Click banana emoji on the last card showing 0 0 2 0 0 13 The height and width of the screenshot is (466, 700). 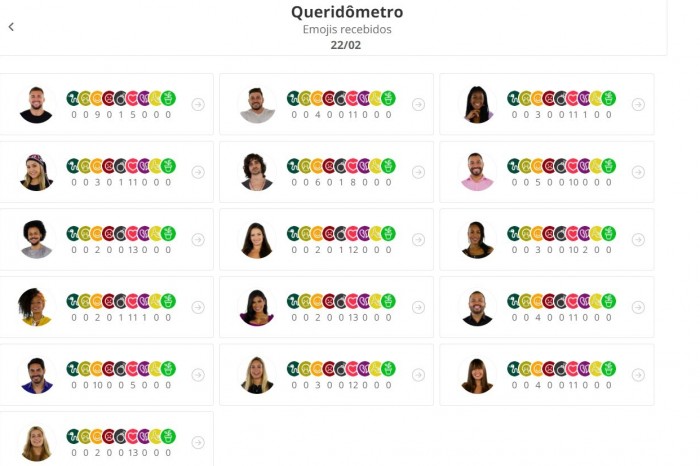coord(156,436)
